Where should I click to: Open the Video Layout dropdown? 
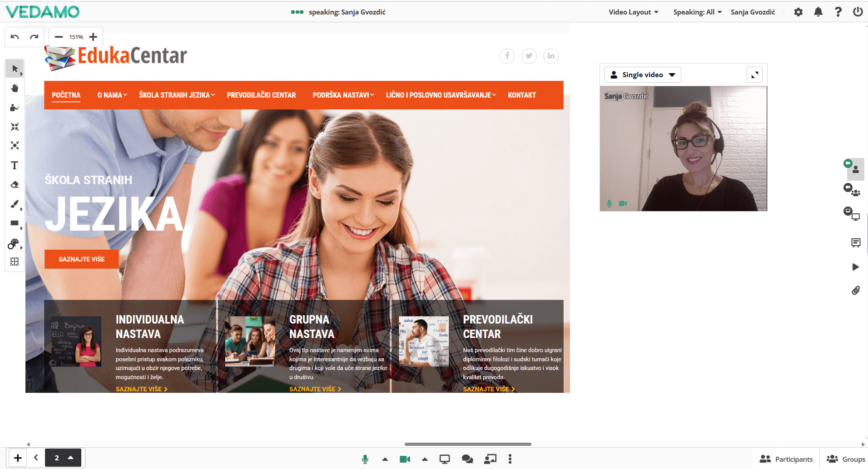(633, 12)
